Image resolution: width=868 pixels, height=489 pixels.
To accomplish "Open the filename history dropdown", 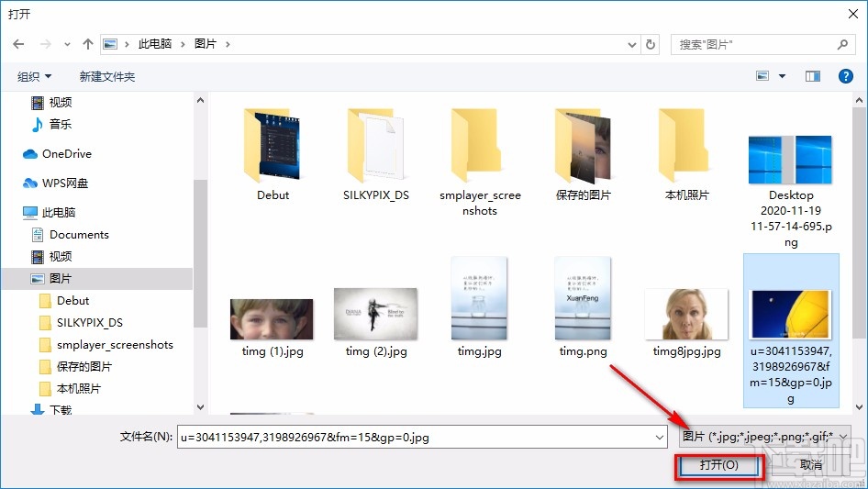I will [660, 437].
